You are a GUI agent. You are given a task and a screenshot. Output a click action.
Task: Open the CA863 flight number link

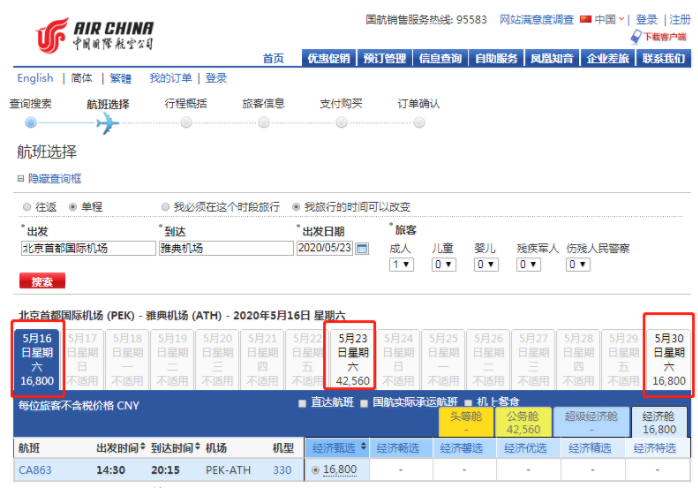click(x=35, y=470)
